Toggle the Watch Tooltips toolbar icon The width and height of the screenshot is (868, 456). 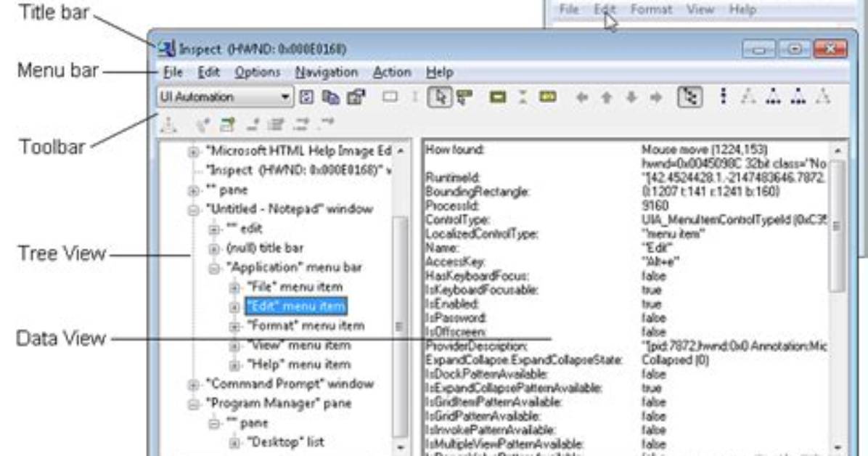tap(465, 97)
